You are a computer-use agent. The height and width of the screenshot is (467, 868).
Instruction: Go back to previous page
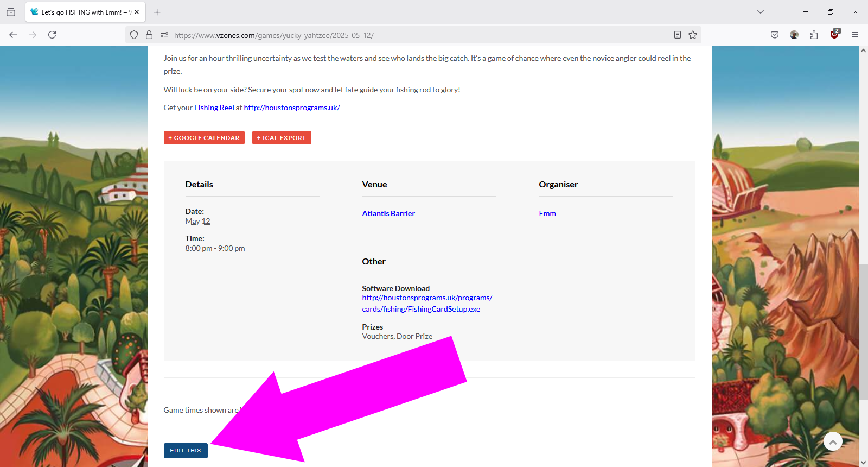coord(13,35)
